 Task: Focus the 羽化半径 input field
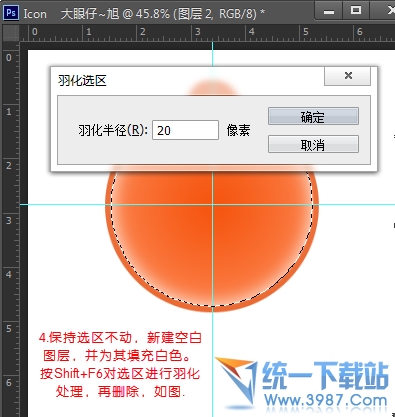(185, 130)
